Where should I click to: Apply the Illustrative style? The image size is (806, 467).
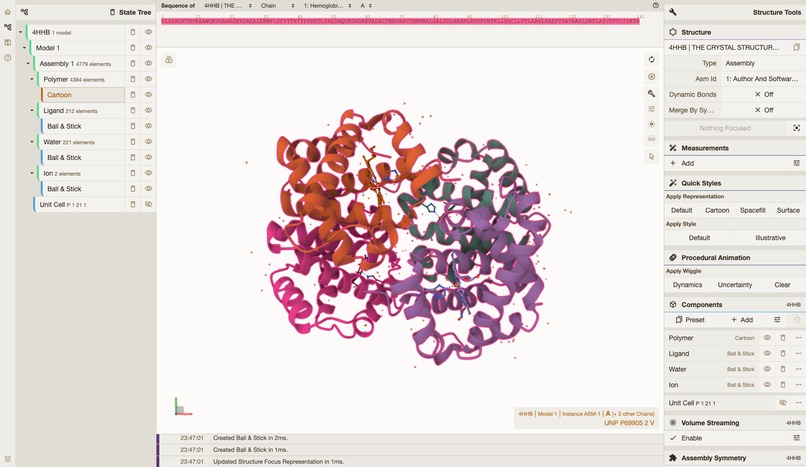[770, 238]
